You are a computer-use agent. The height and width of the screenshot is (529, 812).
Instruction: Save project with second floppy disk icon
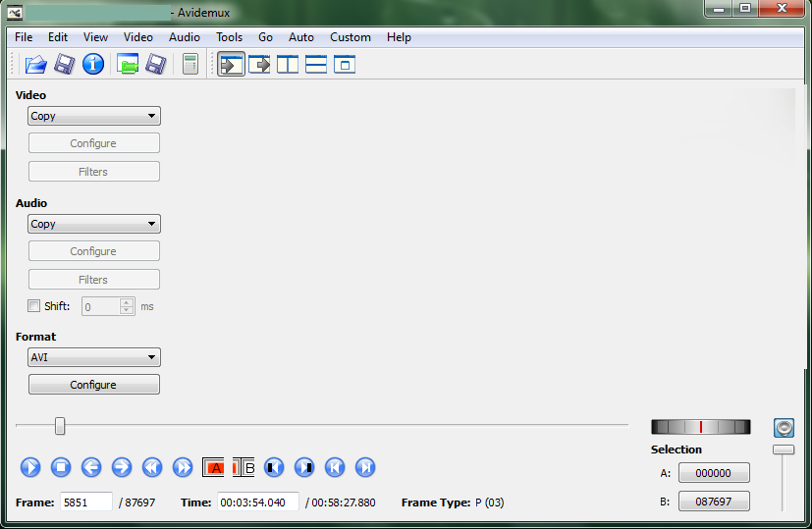coord(156,65)
